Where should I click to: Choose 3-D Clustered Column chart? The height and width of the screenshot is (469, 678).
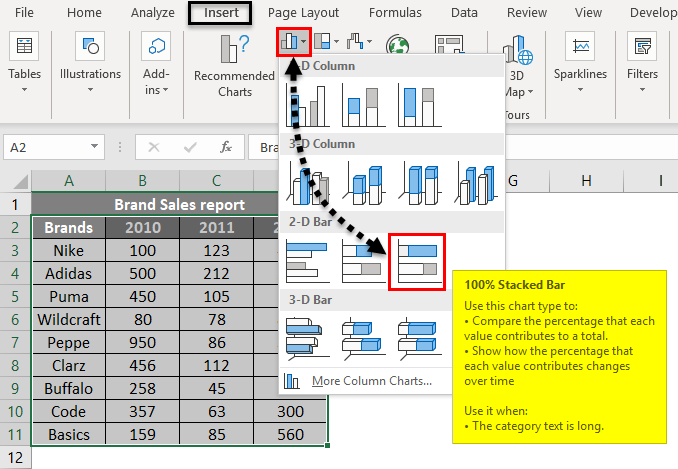(307, 184)
